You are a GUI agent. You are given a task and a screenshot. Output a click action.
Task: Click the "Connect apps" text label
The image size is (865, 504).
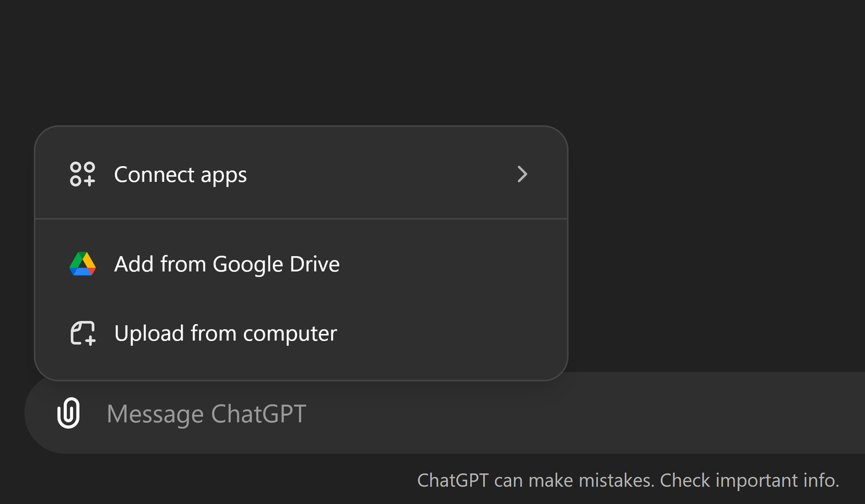pyautogui.click(x=180, y=174)
